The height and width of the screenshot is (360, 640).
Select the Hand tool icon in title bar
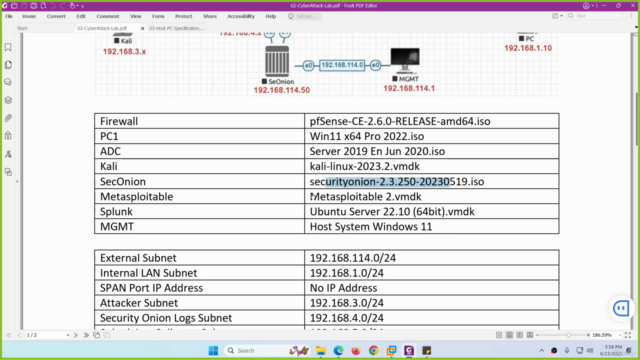tap(73, 6)
